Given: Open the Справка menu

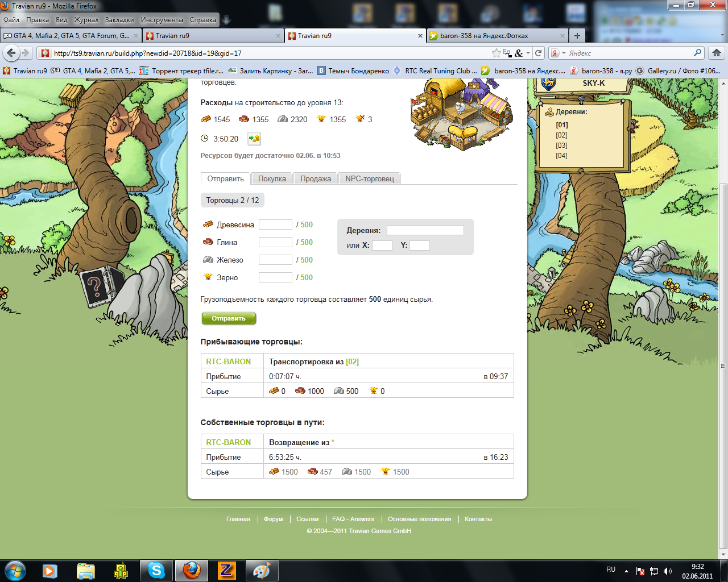Looking at the screenshot, I should tap(203, 20).
